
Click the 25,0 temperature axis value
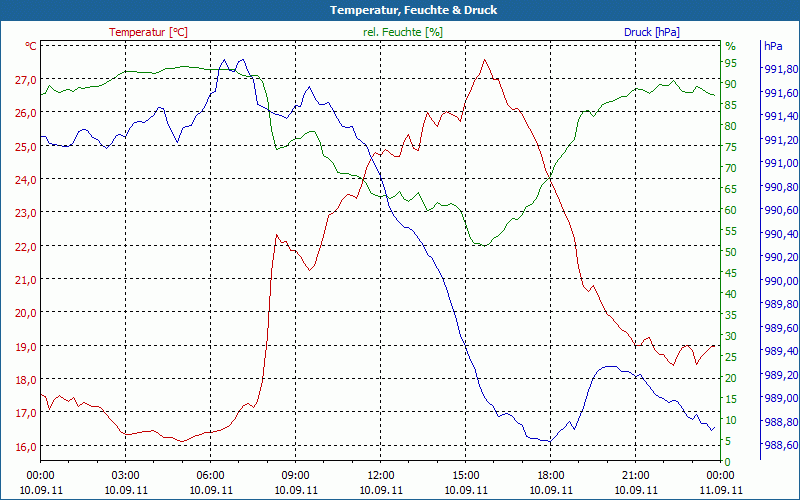click(28, 146)
